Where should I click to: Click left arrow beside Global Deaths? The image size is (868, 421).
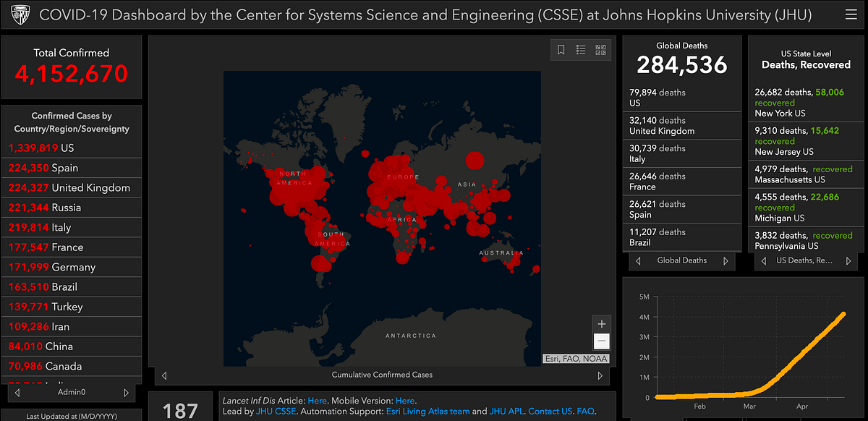pyautogui.click(x=639, y=260)
